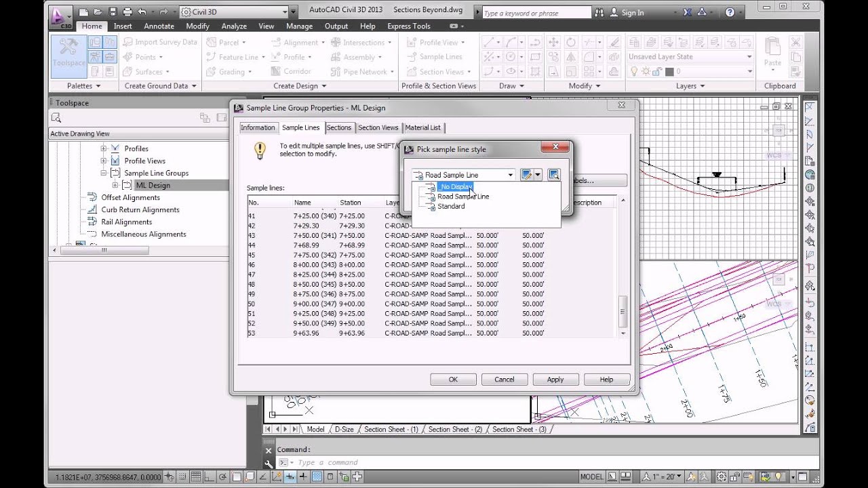This screenshot has height=488, width=868.
Task: Toggle MODEL space button in status bar
Action: coord(592,476)
